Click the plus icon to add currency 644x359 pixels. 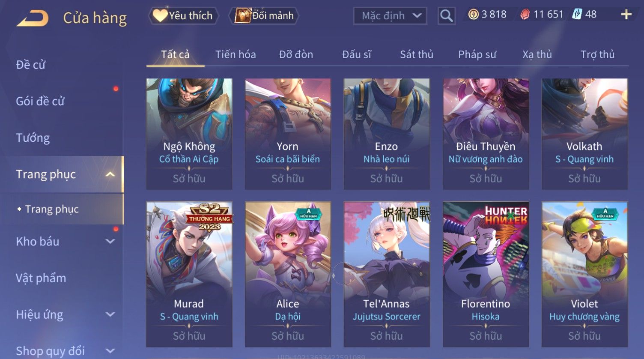click(626, 15)
